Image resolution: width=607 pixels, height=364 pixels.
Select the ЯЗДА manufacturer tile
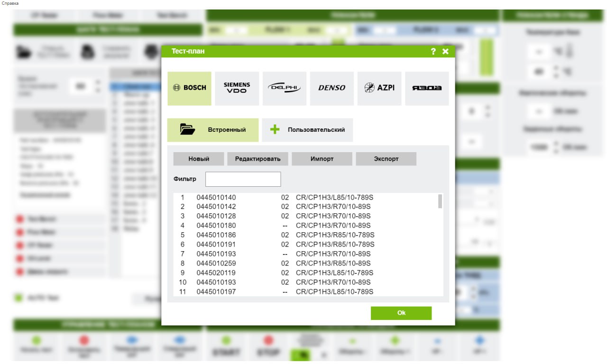tap(426, 88)
